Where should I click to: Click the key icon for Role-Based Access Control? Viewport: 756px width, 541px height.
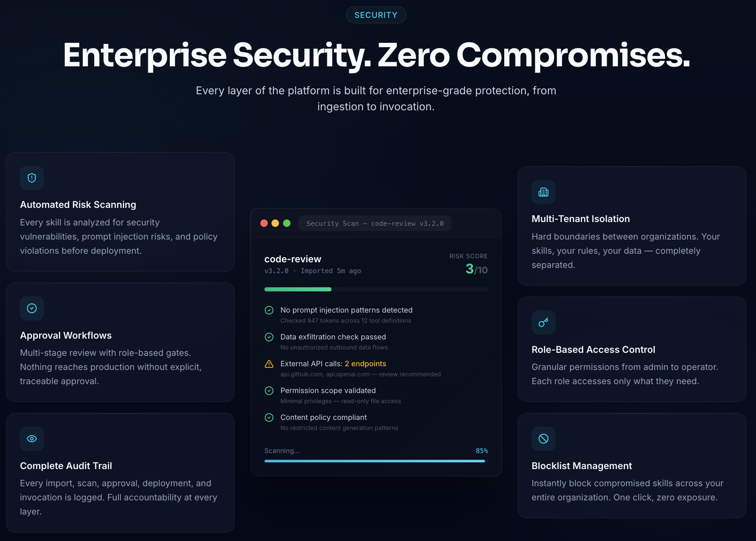[x=543, y=322]
